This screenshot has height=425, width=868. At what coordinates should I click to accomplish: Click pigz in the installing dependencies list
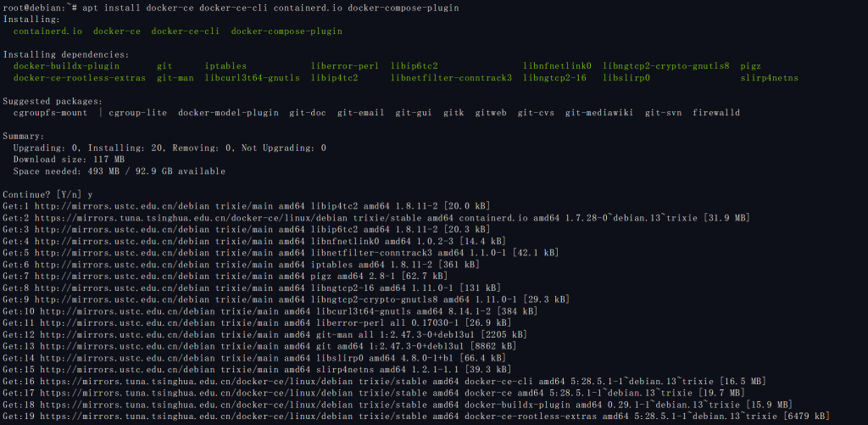pos(750,65)
